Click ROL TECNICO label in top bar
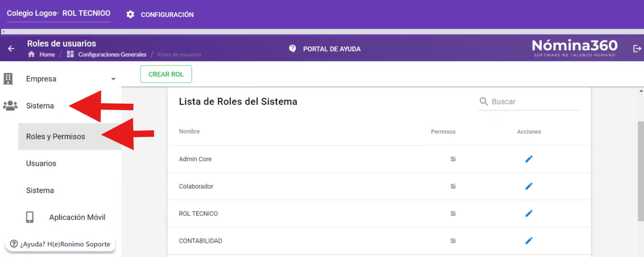 86,14
